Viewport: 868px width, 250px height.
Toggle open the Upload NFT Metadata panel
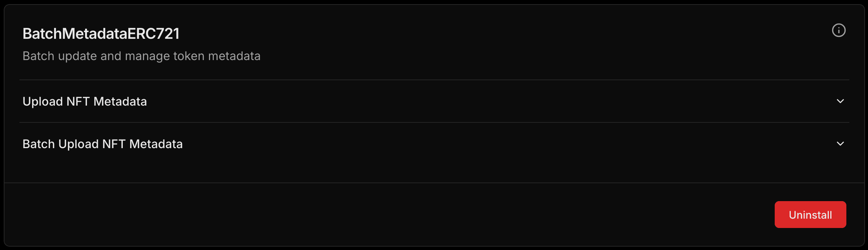click(x=434, y=101)
